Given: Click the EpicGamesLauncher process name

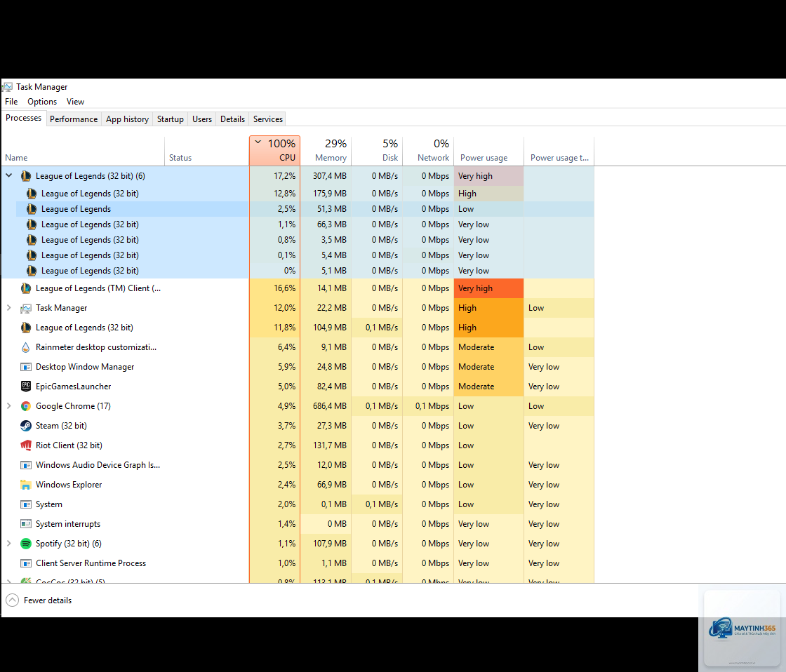Looking at the screenshot, I should point(73,387).
